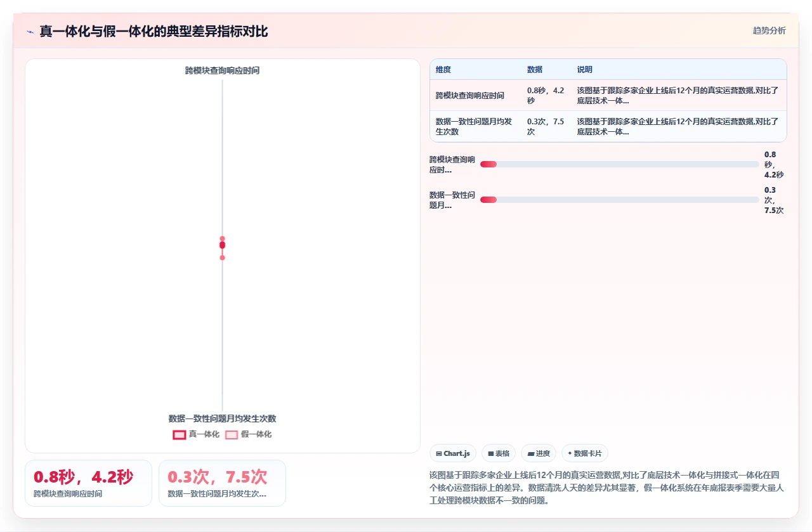Screen dimensions: 812x532
Task: Click the 0.3次，7.5次 data card
Action: coord(222,483)
